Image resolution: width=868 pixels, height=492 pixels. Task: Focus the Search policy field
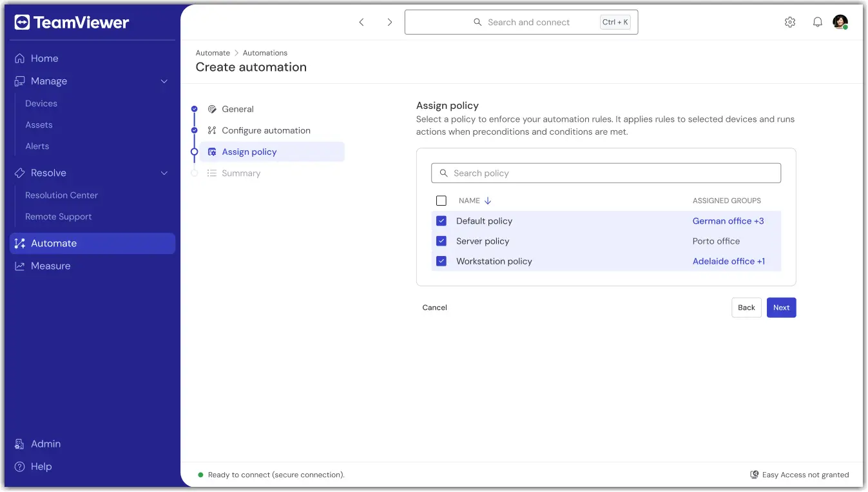click(x=606, y=173)
